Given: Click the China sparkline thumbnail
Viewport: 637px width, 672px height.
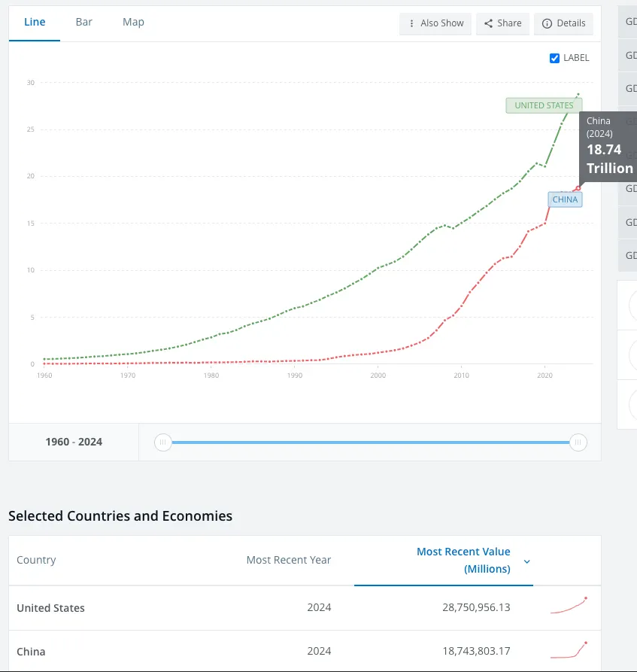Looking at the screenshot, I should coord(568,649).
